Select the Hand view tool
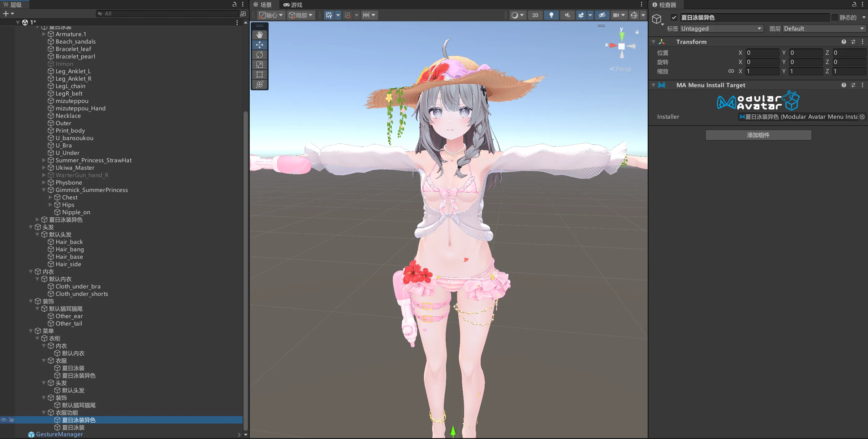Image resolution: width=868 pixels, height=439 pixels. (x=259, y=35)
